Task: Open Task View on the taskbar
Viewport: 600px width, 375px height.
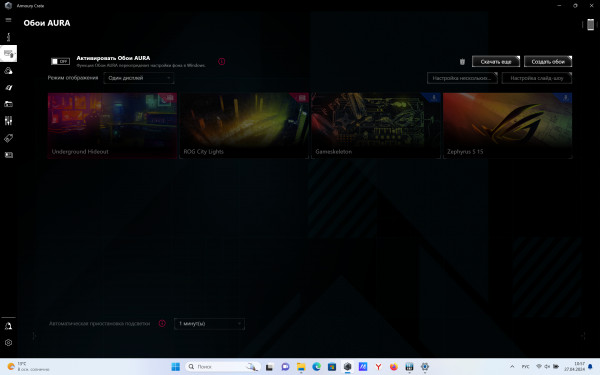Action: [269, 367]
